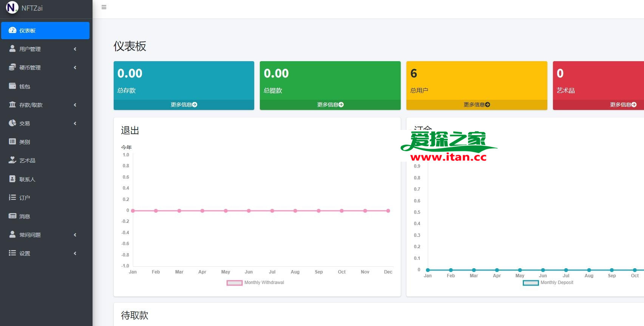Toggle the hamburger sidebar menu icon

pyautogui.click(x=104, y=7)
